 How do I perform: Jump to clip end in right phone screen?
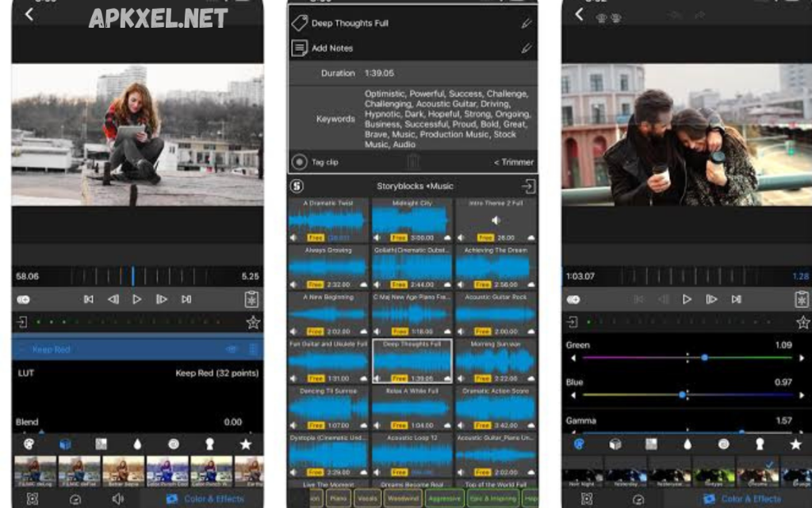pyautogui.click(x=736, y=299)
